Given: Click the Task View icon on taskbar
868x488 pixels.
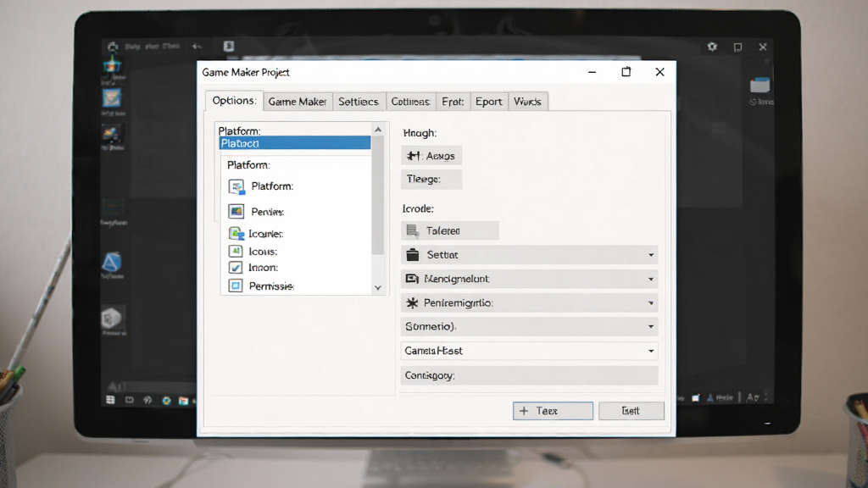Looking at the screenshot, I should pos(129,400).
